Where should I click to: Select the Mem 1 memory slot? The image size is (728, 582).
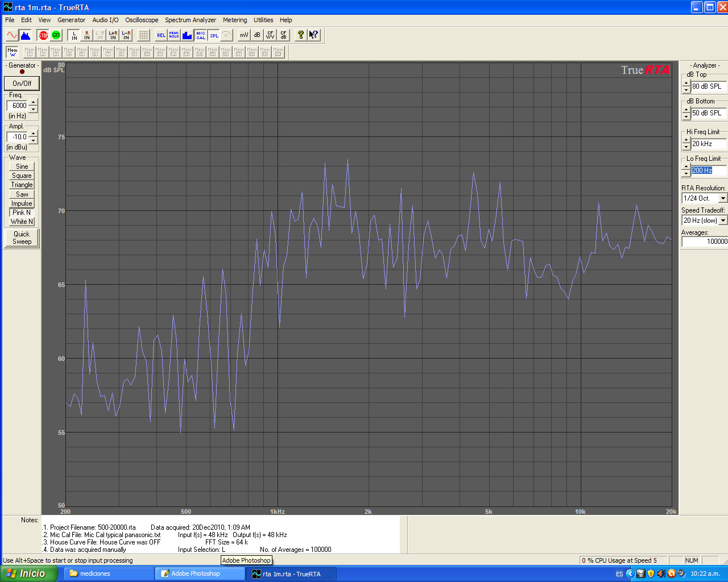[30, 52]
